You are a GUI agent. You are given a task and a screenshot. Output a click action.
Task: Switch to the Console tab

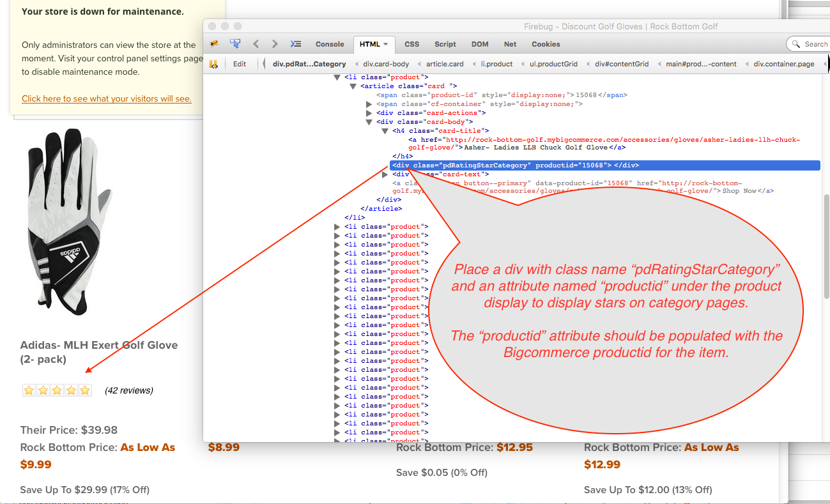click(x=330, y=44)
